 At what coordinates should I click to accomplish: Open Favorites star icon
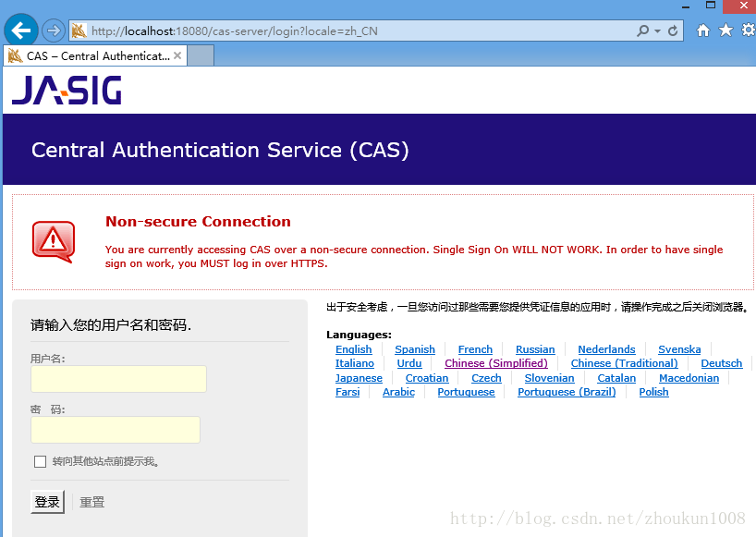pyautogui.click(x=726, y=31)
